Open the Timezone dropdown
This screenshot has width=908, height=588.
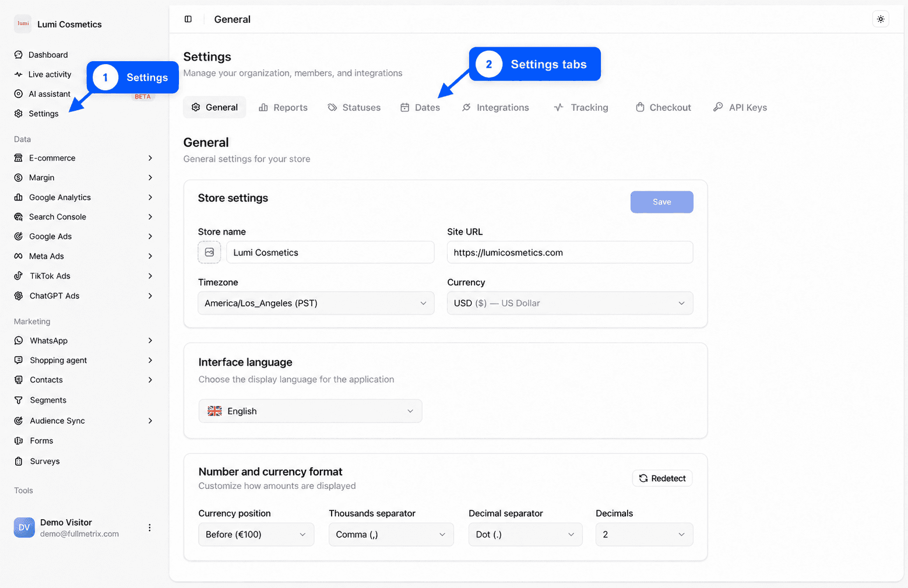(x=316, y=304)
